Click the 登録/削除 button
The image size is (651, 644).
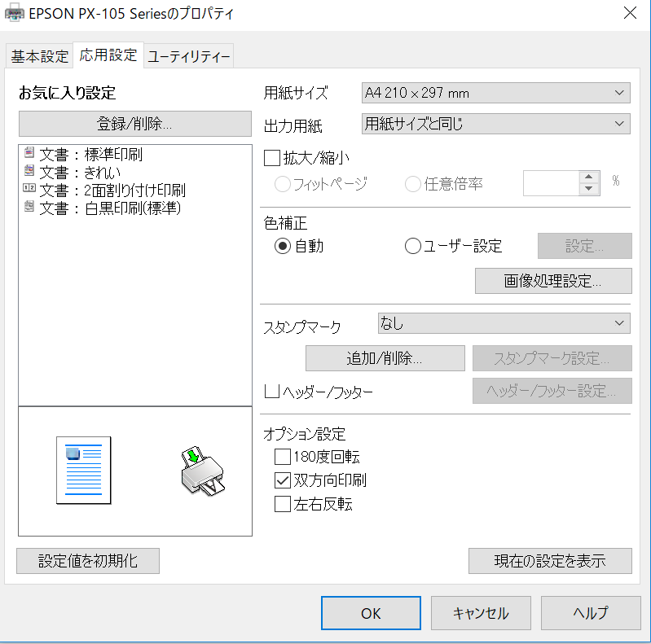click(x=135, y=124)
